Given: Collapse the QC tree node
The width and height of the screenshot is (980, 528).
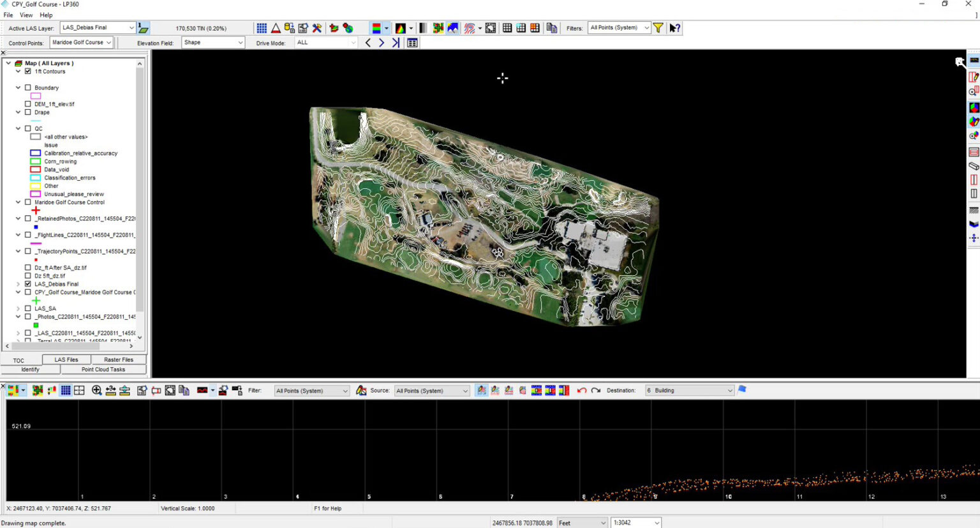Looking at the screenshot, I should pos(17,128).
